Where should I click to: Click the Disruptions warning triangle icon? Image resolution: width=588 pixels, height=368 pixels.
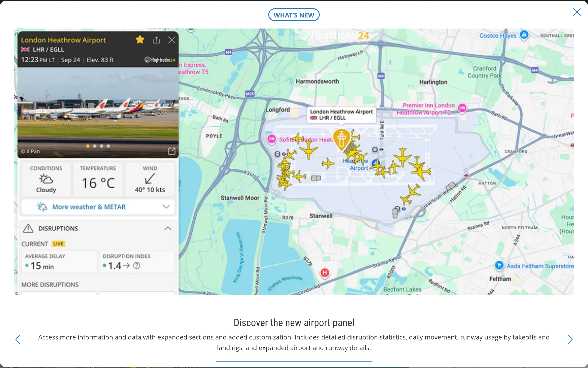point(28,228)
